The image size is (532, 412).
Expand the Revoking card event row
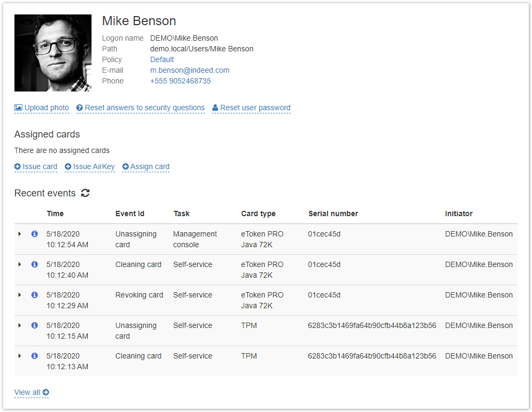coord(20,295)
